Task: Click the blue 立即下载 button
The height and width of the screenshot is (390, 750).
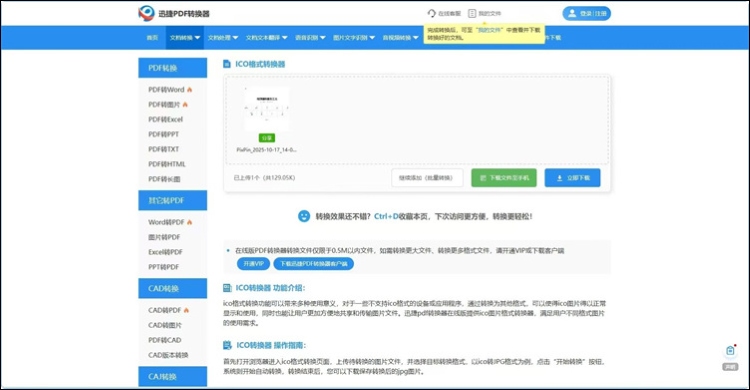Action: [572, 178]
